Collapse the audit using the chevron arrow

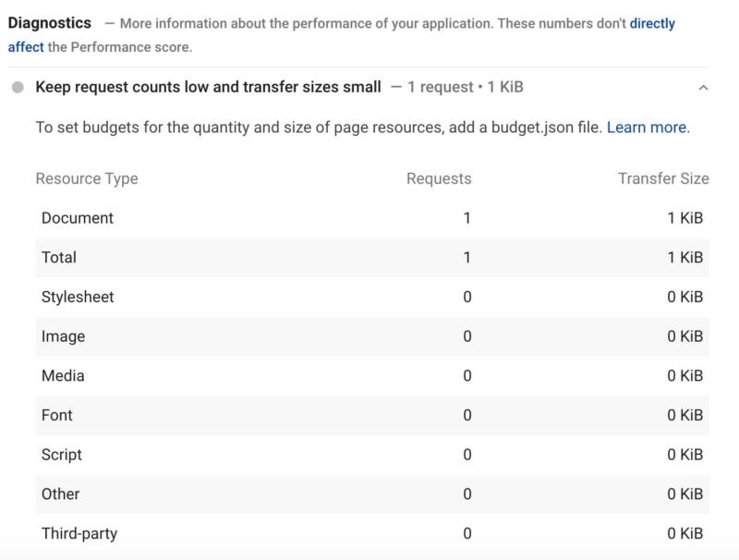pos(704,88)
